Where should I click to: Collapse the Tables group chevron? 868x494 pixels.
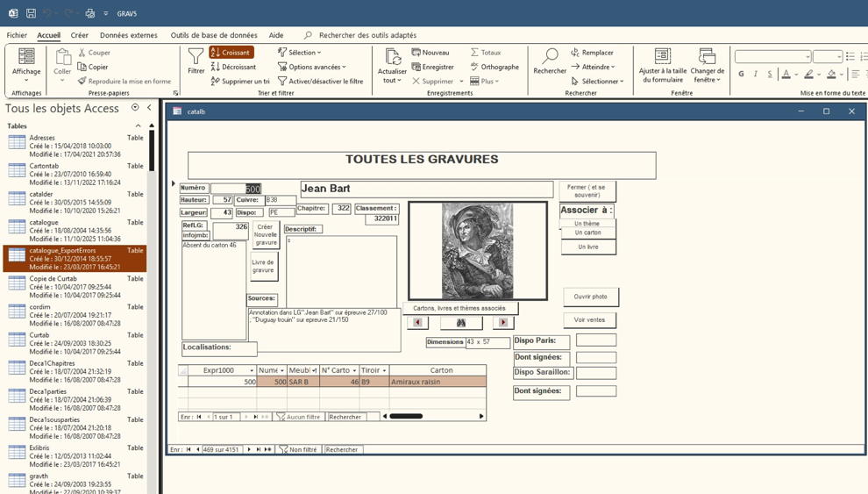[x=139, y=126]
